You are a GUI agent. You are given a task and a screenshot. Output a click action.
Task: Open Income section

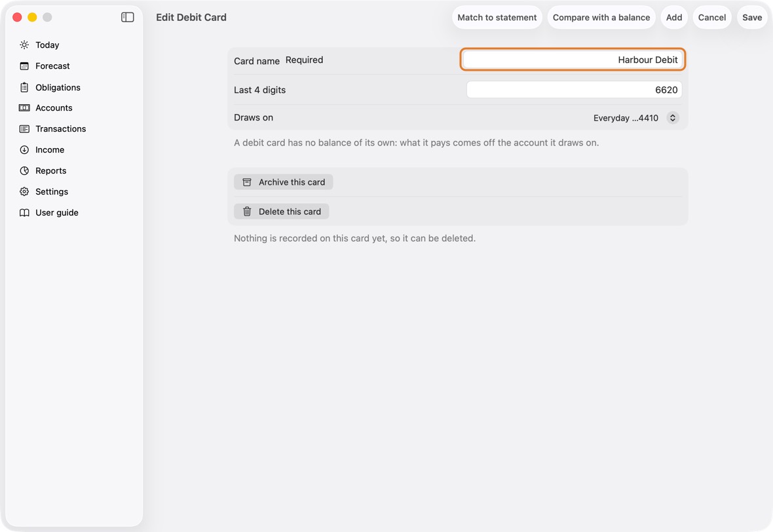click(x=50, y=150)
